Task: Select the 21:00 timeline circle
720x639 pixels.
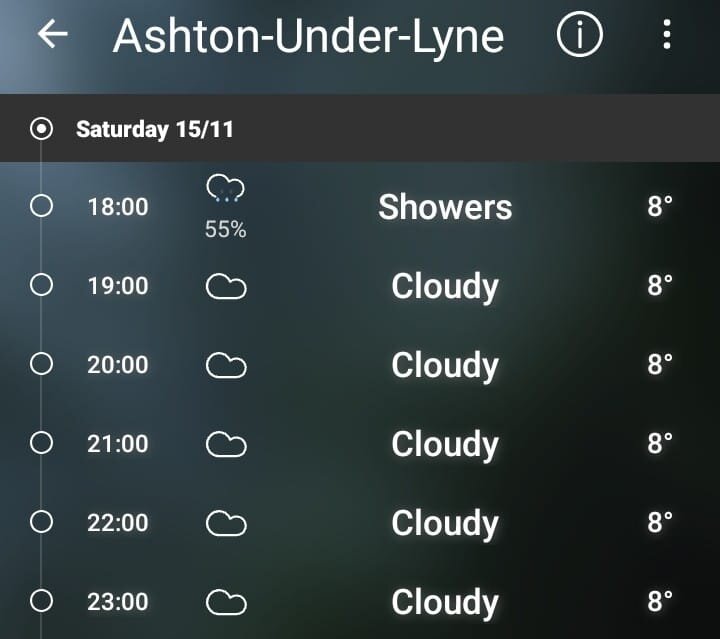Action: pos(41,443)
